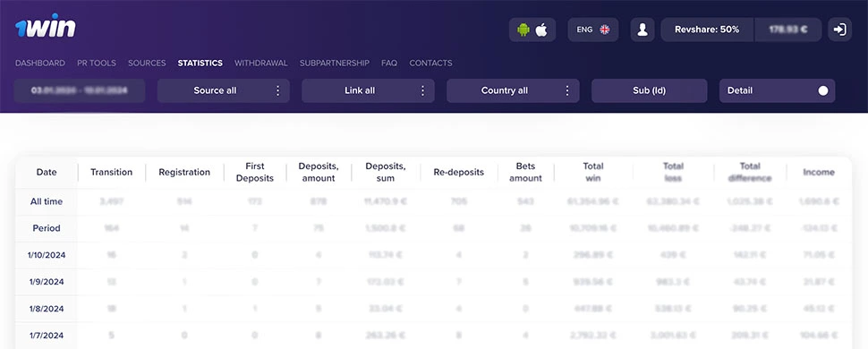Viewport: 868px width, 349px height.
Task: Expand the Source all dropdown
Action: point(224,91)
